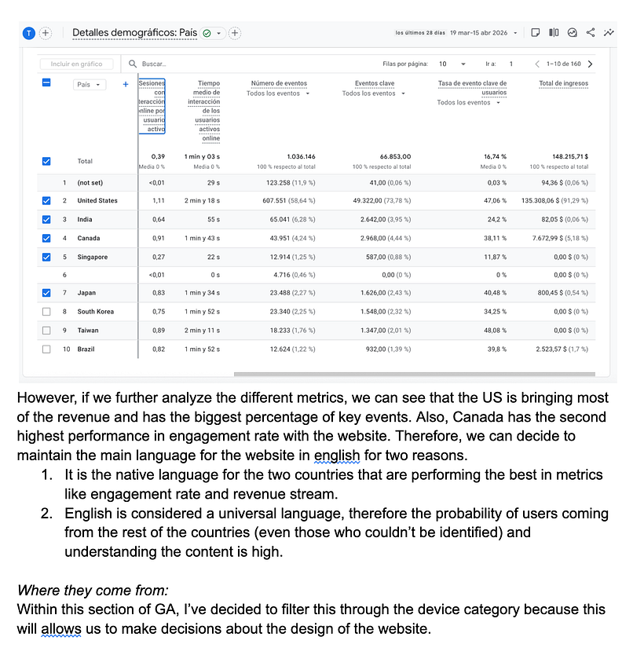The image size is (644, 655).
Task: Sort by Total de ingresos column header
Action: [x=563, y=83]
